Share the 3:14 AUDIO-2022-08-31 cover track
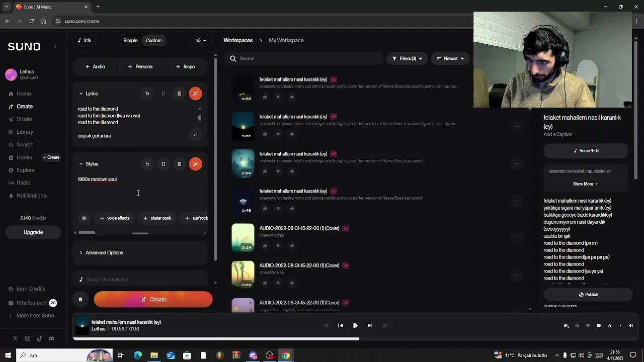 click(292, 246)
